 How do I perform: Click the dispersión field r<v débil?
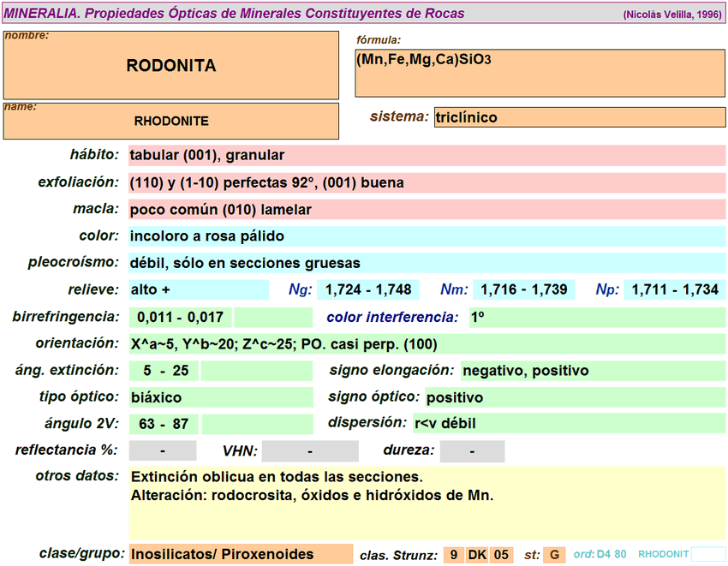(x=568, y=424)
